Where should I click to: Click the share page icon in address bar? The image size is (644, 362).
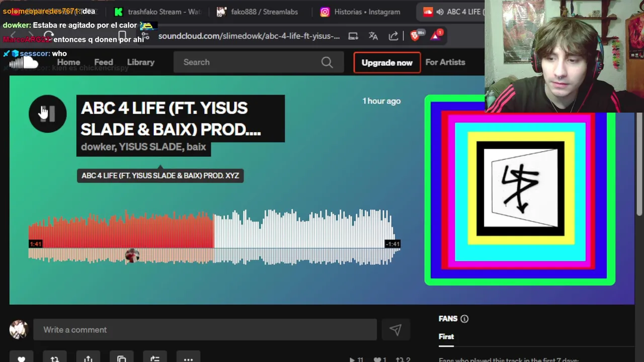tap(393, 36)
